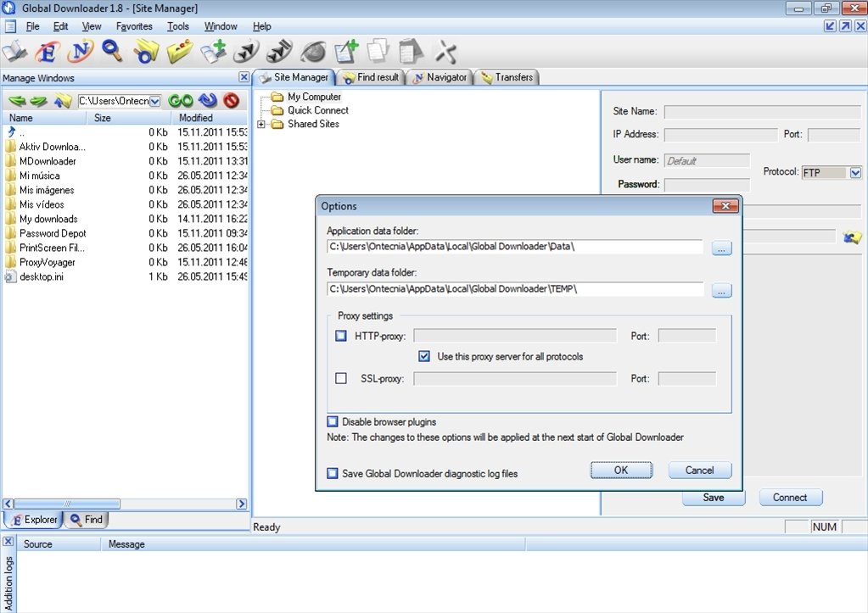
Task: Open options via the crossed tools icon
Action: tap(445, 52)
